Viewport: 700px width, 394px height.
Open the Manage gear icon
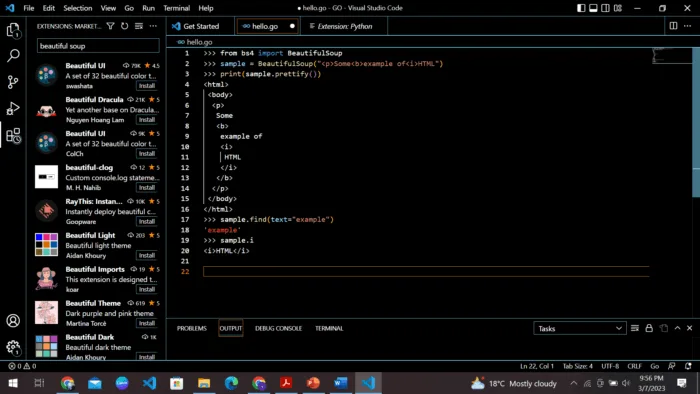pyautogui.click(x=13, y=347)
